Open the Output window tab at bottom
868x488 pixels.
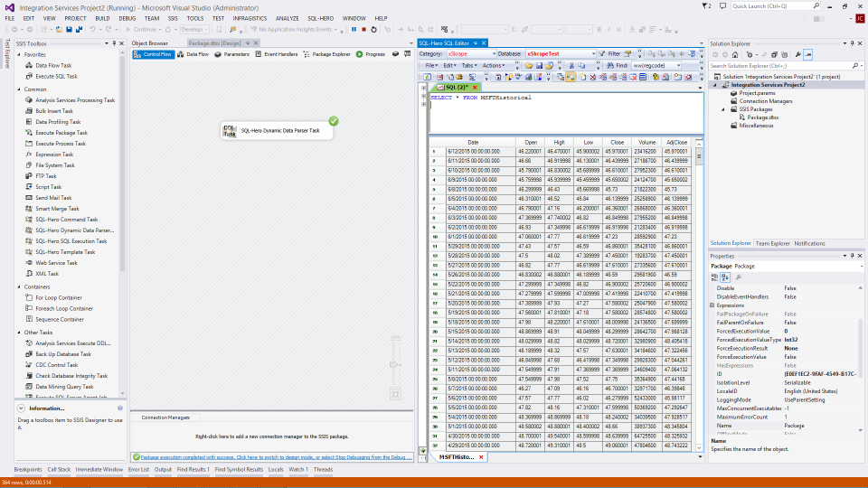163,469
